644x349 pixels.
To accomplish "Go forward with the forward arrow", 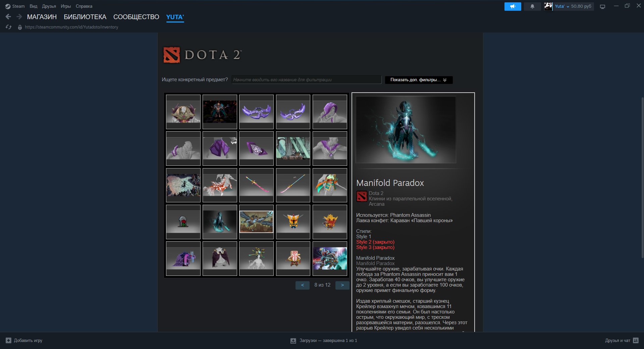I will pos(19,17).
